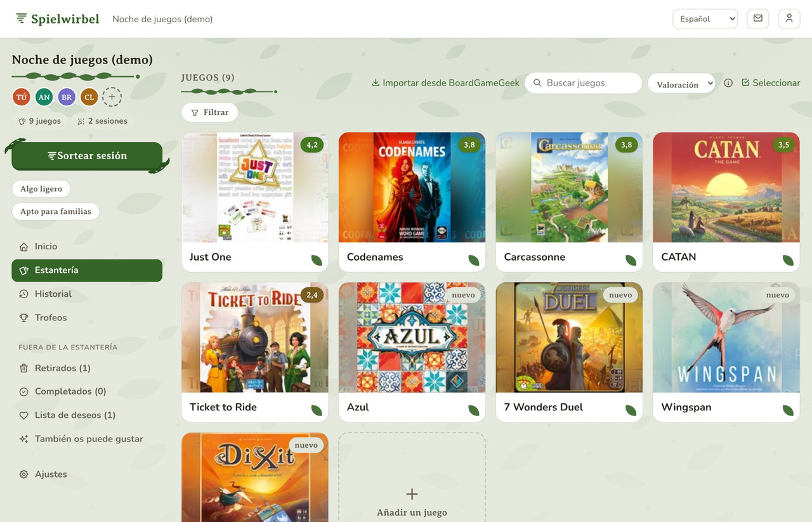The height and width of the screenshot is (522, 812).
Task: Open the Just One cover thumbnail
Action: tap(255, 188)
